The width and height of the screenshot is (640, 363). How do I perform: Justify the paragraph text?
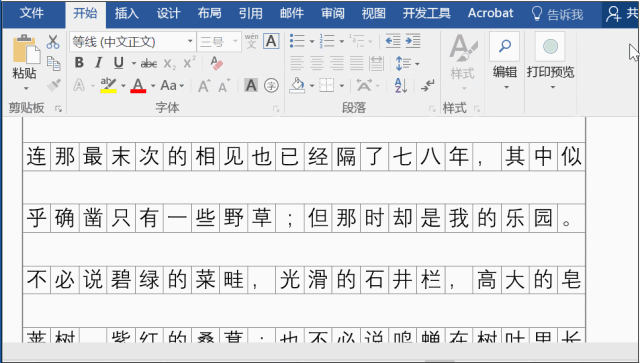pos(357,63)
